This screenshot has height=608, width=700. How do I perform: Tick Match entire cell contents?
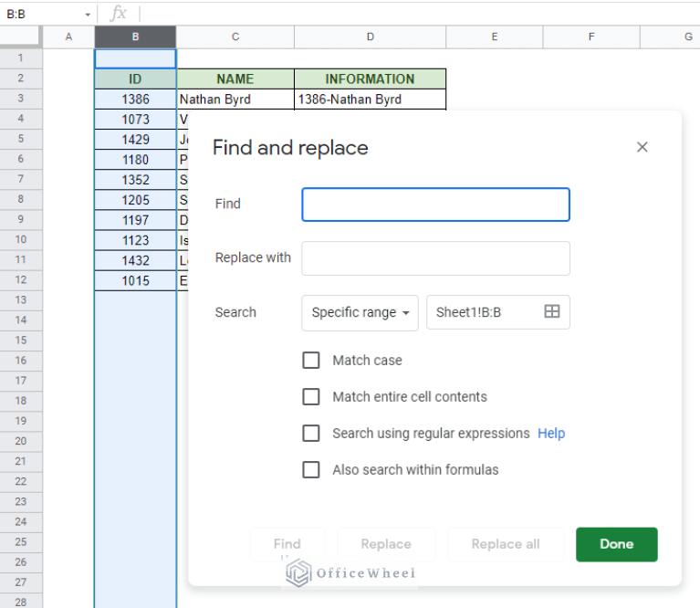click(x=311, y=397)
